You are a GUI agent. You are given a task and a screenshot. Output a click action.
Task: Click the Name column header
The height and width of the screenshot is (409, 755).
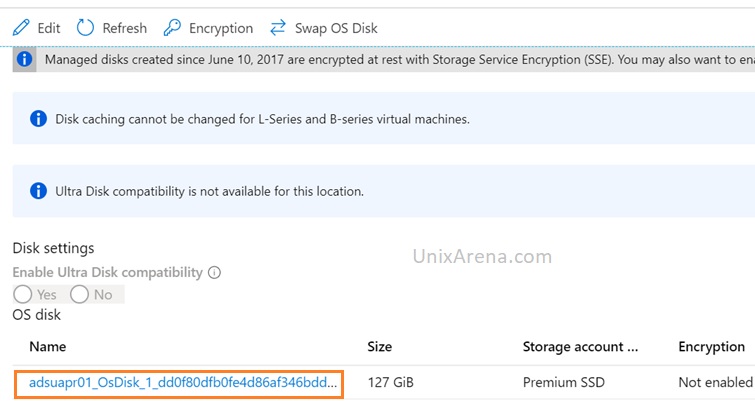pos(48,347)
